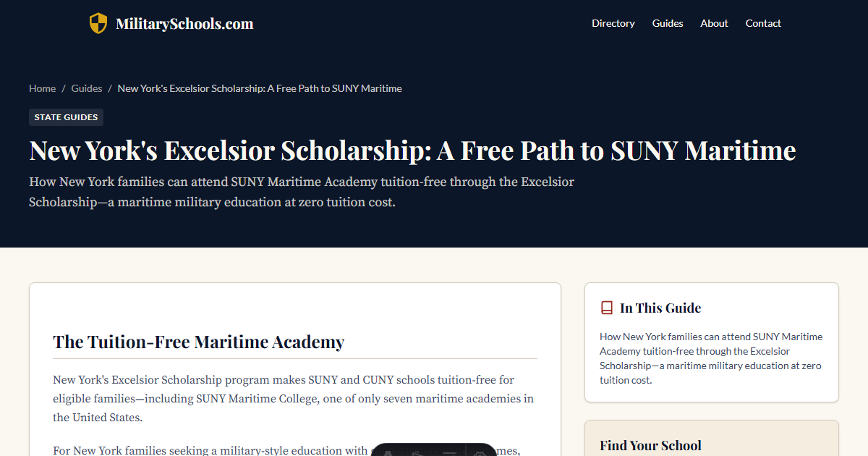The height and width of the screenshot is (456, 868).
Task: Go to Guides in the top navigation
Action: pos(668,23)
